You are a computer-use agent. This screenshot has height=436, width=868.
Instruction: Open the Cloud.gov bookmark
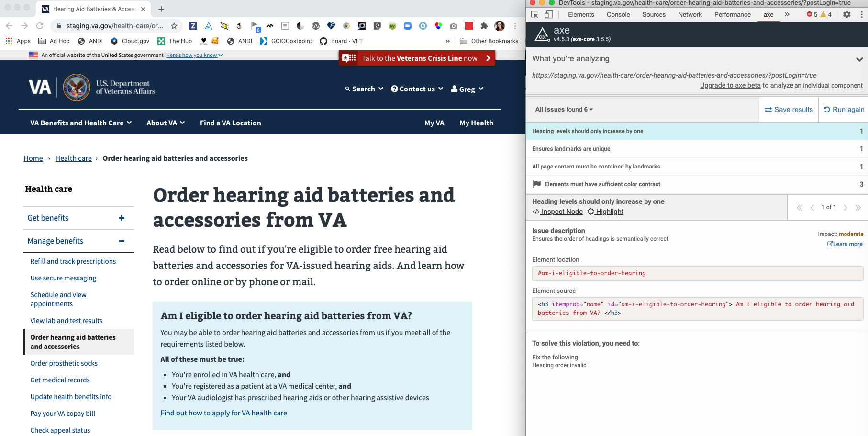[130, 41]
